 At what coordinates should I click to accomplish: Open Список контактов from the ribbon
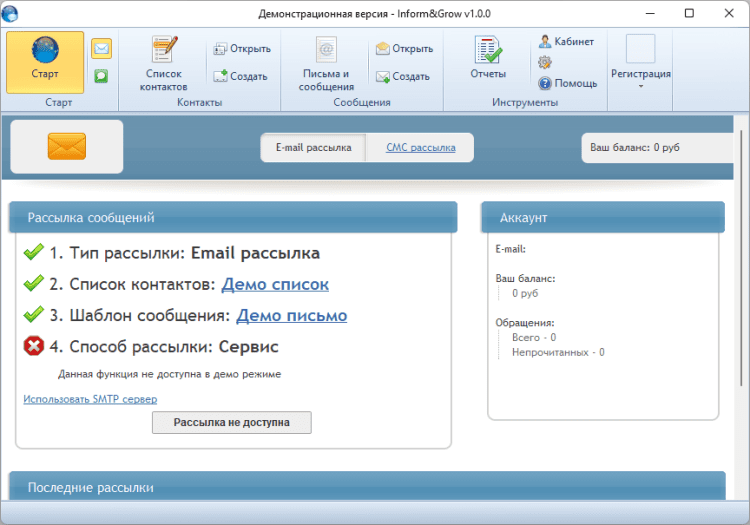163,64
